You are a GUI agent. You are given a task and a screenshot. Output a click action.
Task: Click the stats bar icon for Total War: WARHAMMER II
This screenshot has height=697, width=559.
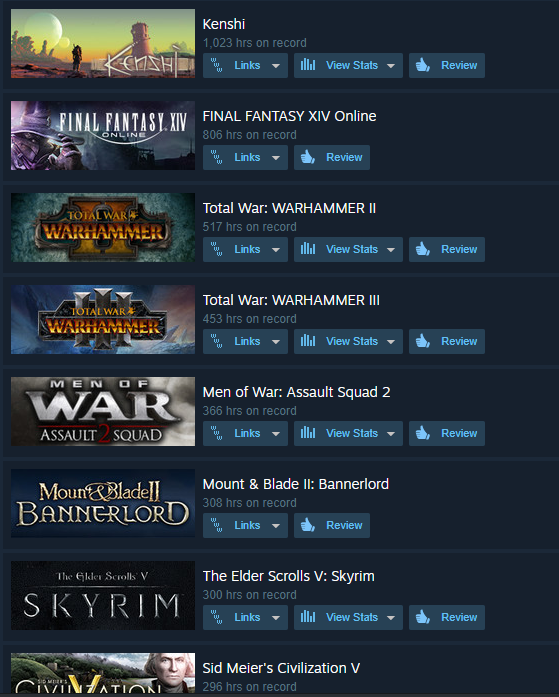pos(308,249)
